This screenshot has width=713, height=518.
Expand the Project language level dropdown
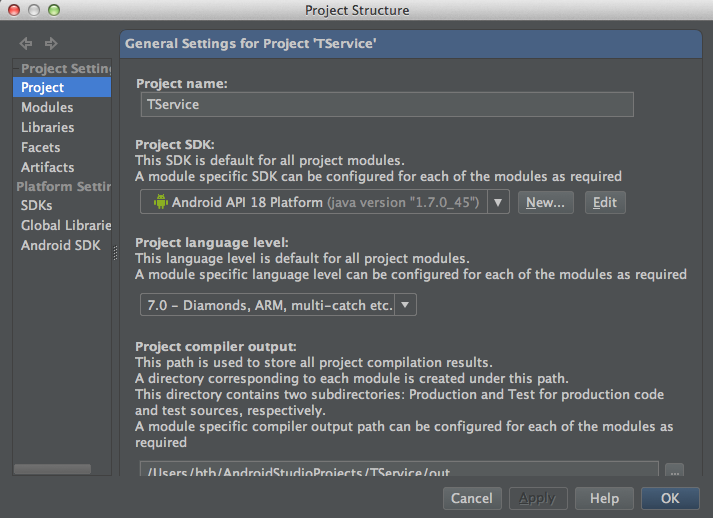coord(405,305)
